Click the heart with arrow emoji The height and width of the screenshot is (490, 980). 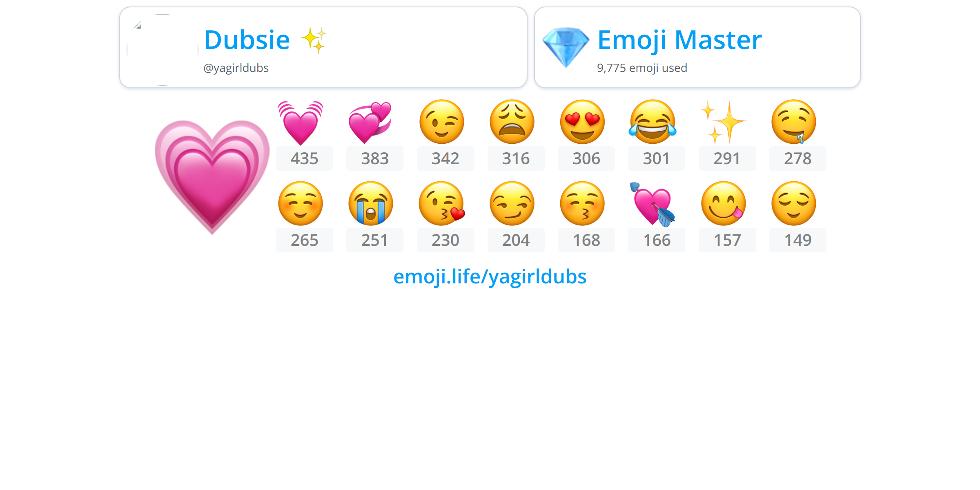coord(653,204)
